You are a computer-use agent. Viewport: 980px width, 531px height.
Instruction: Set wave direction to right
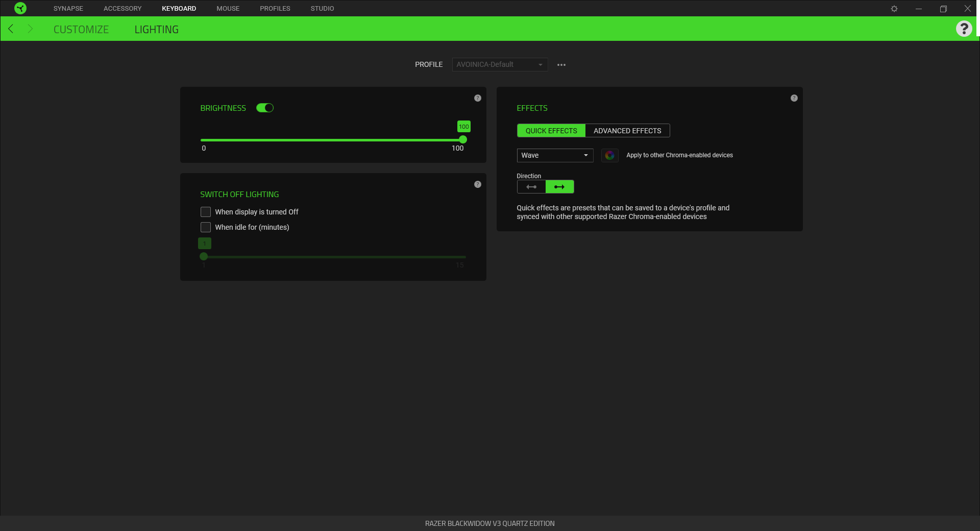[559, 187]
